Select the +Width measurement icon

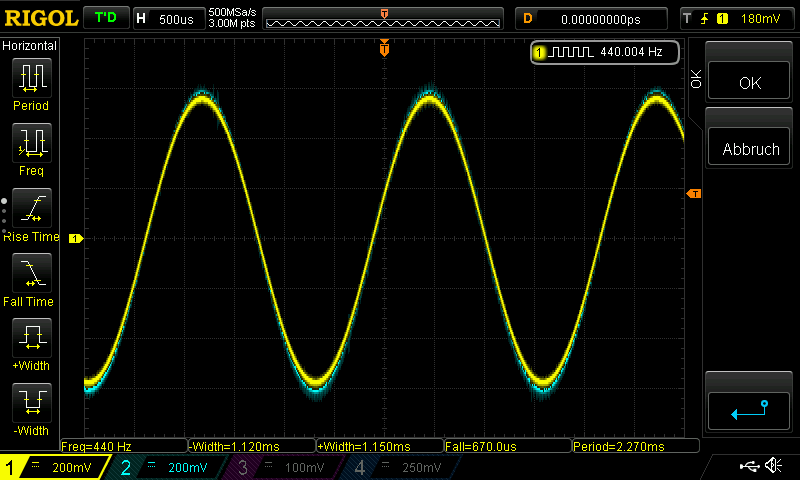click(x=32, y=338)
